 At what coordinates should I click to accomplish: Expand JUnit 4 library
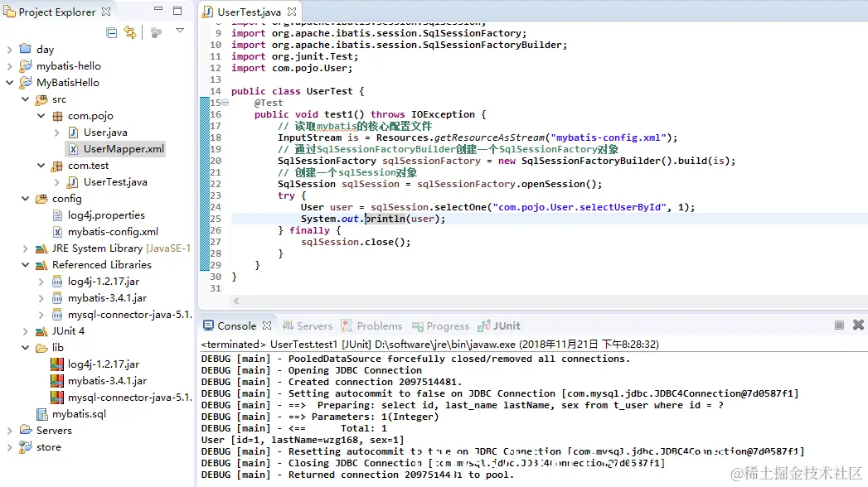(26, 331)
